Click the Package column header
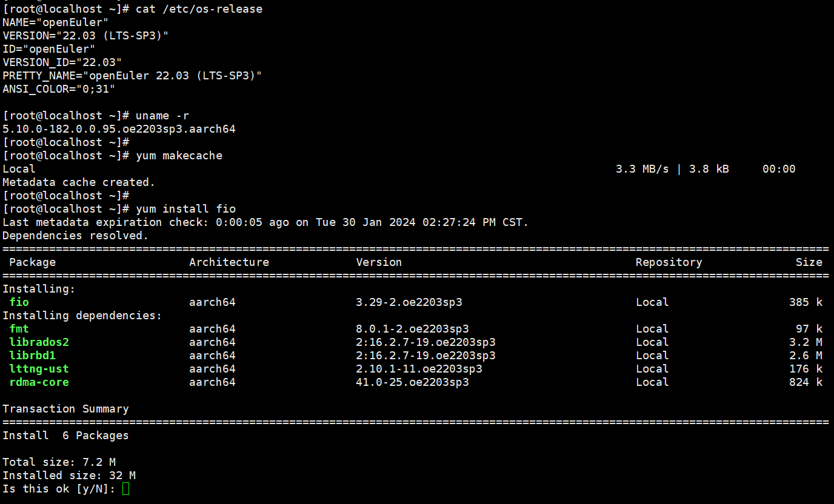834x504 pixels. tap(33, 262)
